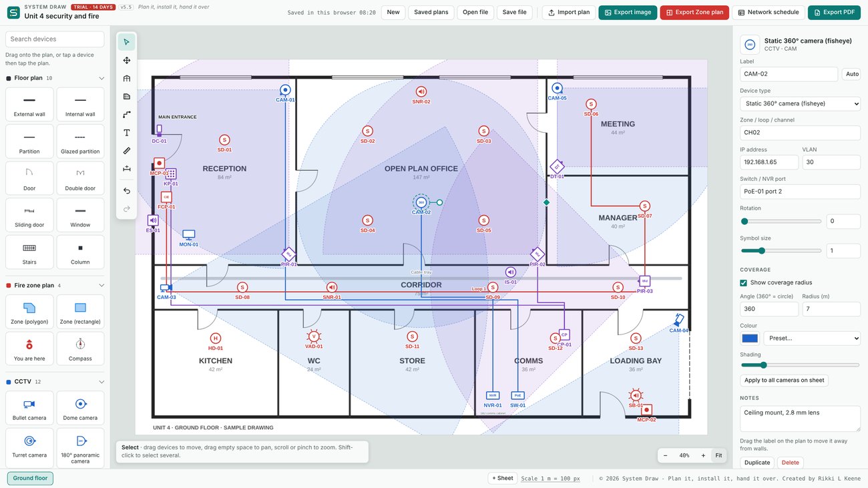
Task: Zoom in with the plus button
Action: (703, 455)
